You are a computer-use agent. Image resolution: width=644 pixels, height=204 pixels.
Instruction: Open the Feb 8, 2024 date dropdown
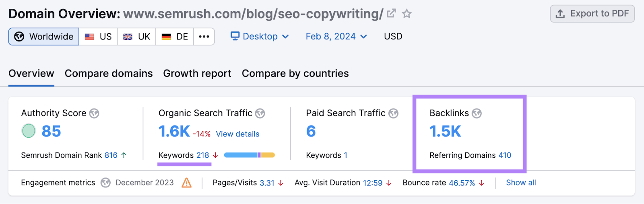(336, 37)
